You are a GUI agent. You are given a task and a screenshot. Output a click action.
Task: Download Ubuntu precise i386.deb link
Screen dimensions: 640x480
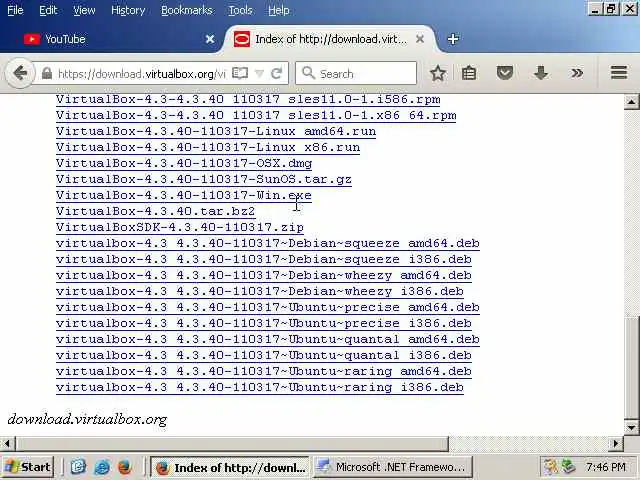pos(264,323)
